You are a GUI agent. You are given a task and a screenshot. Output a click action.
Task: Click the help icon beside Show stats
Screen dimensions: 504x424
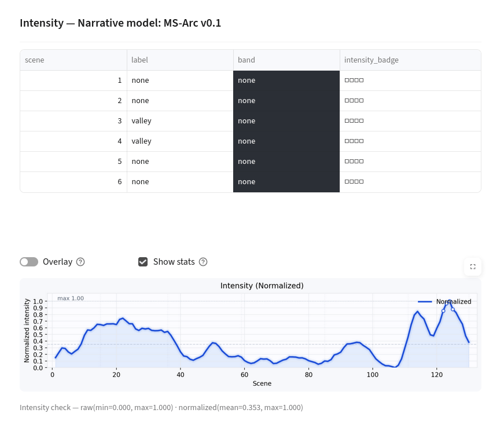coord(203,262)
